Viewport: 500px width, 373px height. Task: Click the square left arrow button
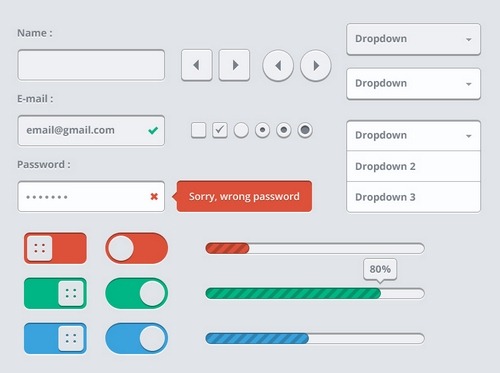(197, 65)
